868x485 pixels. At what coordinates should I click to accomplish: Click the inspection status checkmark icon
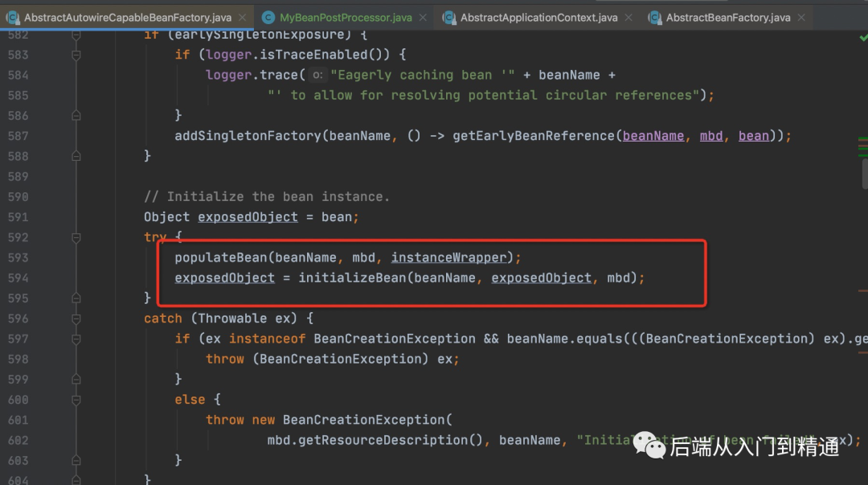click(x=863, y=38)
